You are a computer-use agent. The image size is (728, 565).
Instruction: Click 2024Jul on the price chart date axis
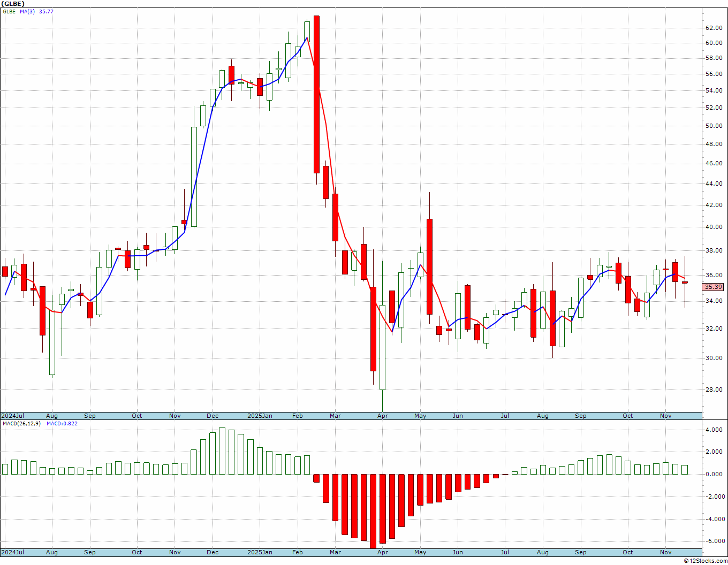click(13, 416)
